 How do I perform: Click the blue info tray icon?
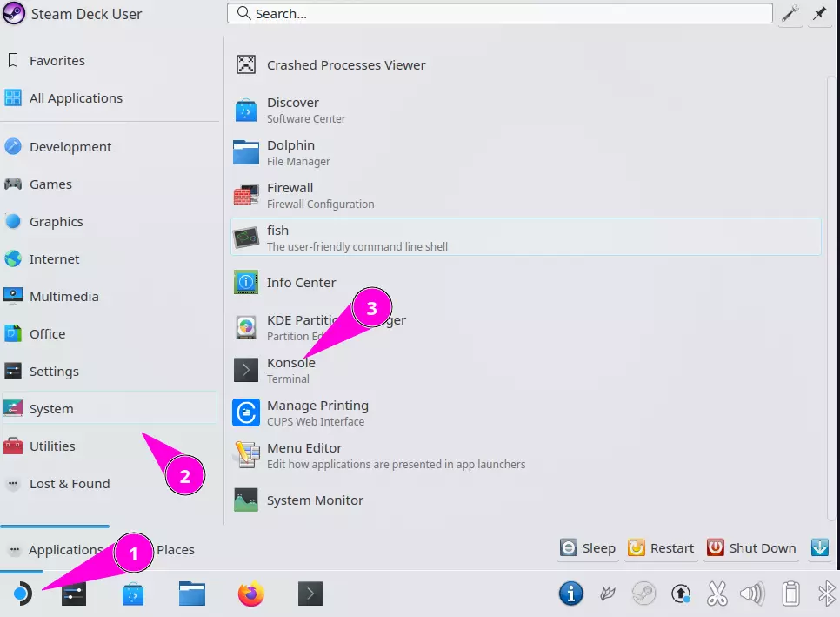coord(571,594)
